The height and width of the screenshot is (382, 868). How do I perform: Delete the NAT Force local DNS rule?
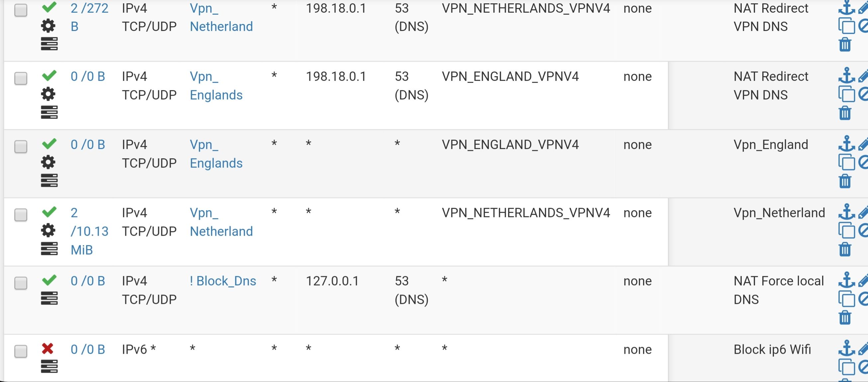pos(845,318)
